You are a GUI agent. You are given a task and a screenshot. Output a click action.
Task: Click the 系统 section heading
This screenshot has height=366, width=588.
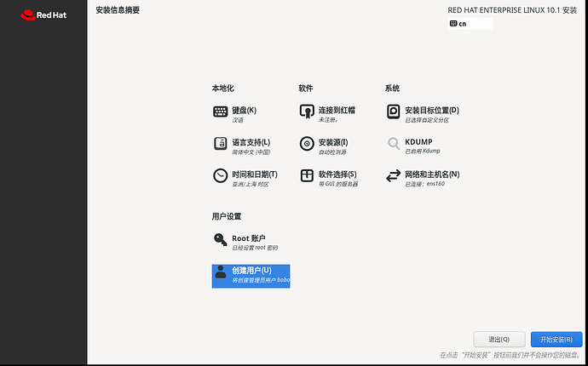392,89
